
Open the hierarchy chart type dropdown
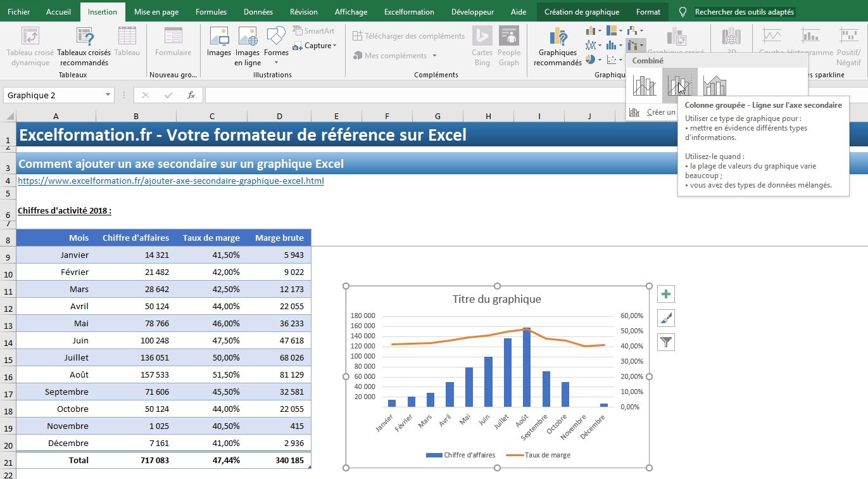click(x=614, y=30)
